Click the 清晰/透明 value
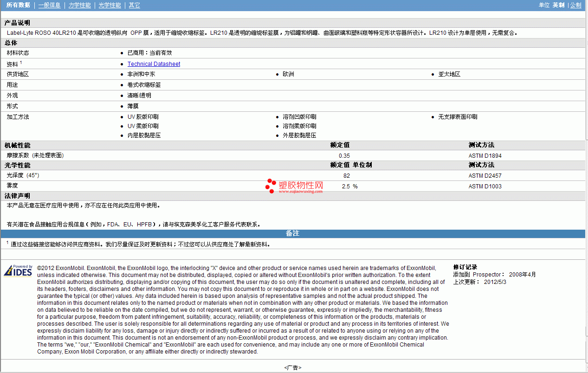588x373 pixels. point(139,96)
